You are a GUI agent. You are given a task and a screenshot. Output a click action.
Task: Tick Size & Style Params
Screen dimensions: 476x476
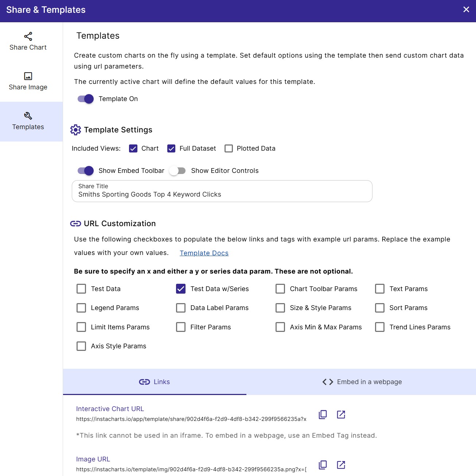point(280,308)
